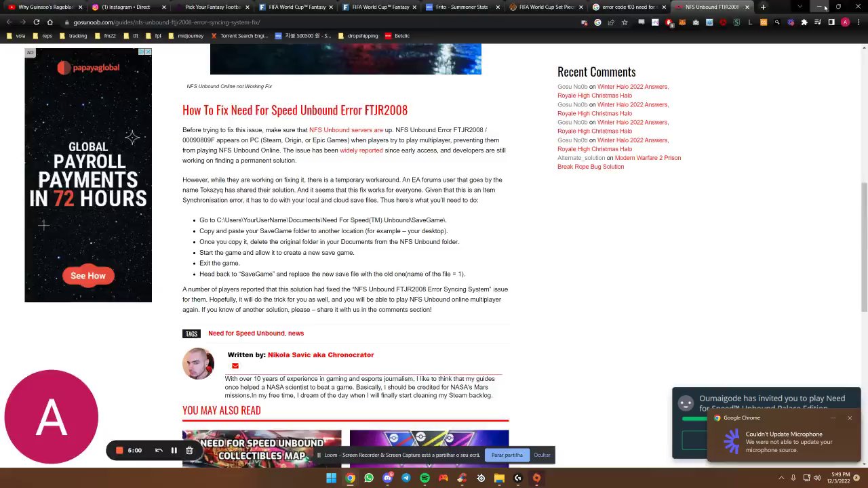The image size is (868, 488).
Task: Open the Betclic bookmark
Action: point(397,35)
